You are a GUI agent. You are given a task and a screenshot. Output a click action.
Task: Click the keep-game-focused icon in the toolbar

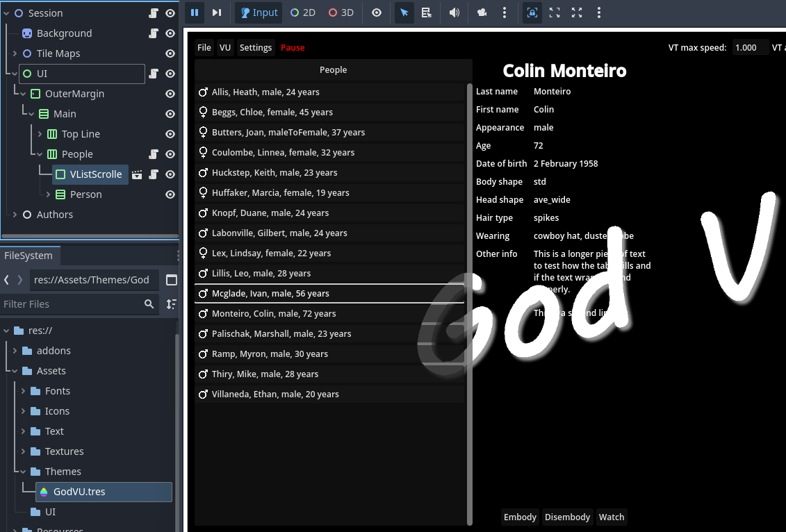pyautogui.click(x=532, y=13)
